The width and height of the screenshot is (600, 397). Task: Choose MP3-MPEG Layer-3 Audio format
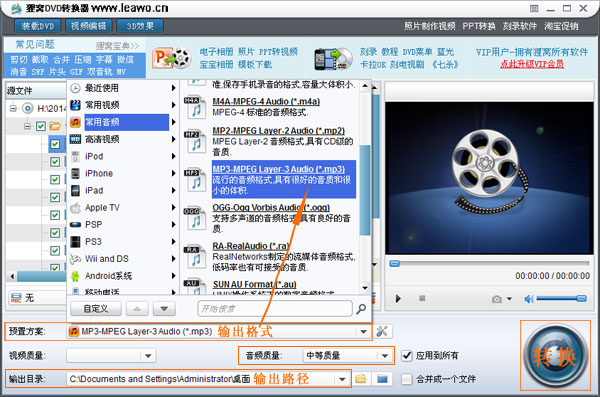click(284, 180)
